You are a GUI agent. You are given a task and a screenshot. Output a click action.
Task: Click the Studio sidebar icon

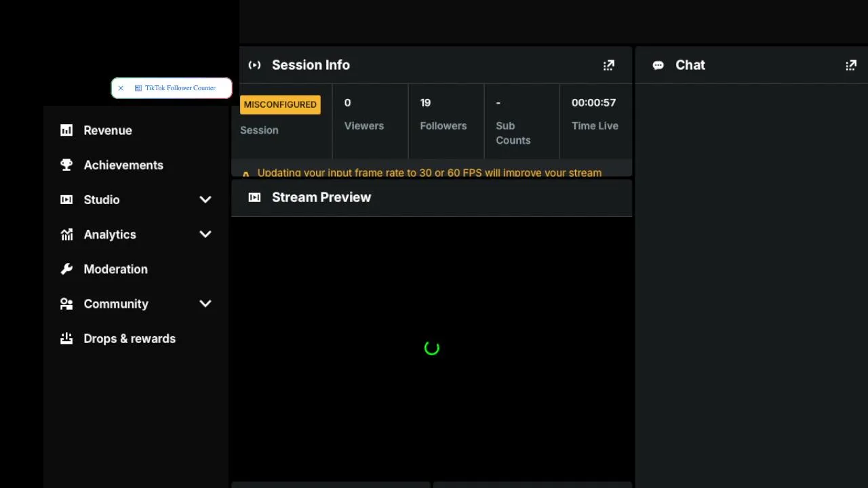(x=66, y=199)
